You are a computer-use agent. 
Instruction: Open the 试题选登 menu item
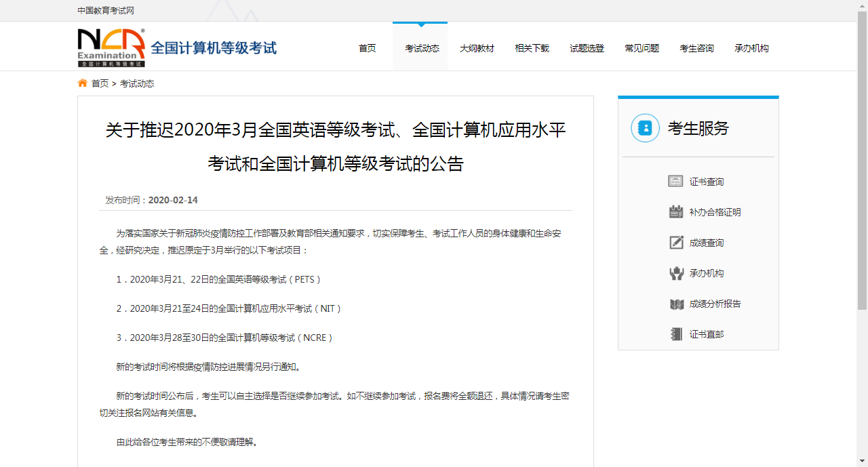tap(587, 48)
